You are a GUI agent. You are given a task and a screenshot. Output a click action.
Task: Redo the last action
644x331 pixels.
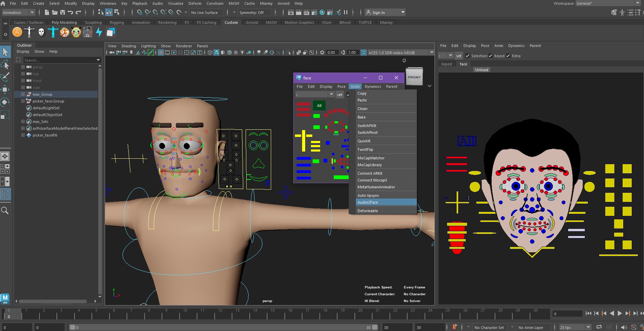point(78,13)
